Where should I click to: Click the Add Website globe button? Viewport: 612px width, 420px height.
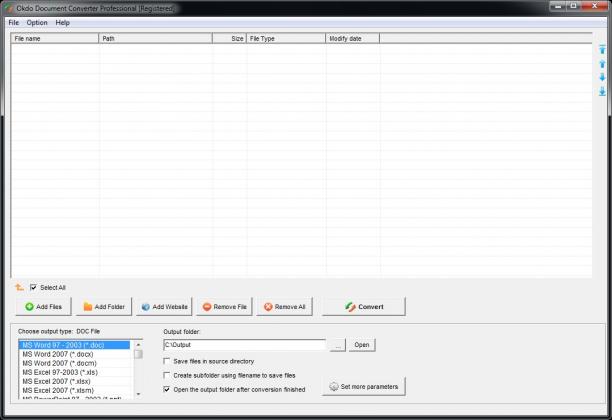tap(164, 307)
